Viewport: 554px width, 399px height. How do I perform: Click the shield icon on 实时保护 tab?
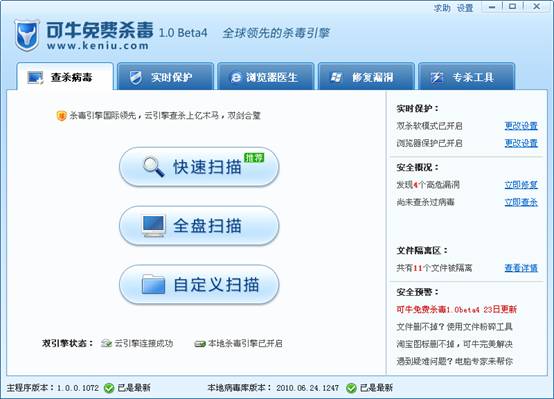135,77
